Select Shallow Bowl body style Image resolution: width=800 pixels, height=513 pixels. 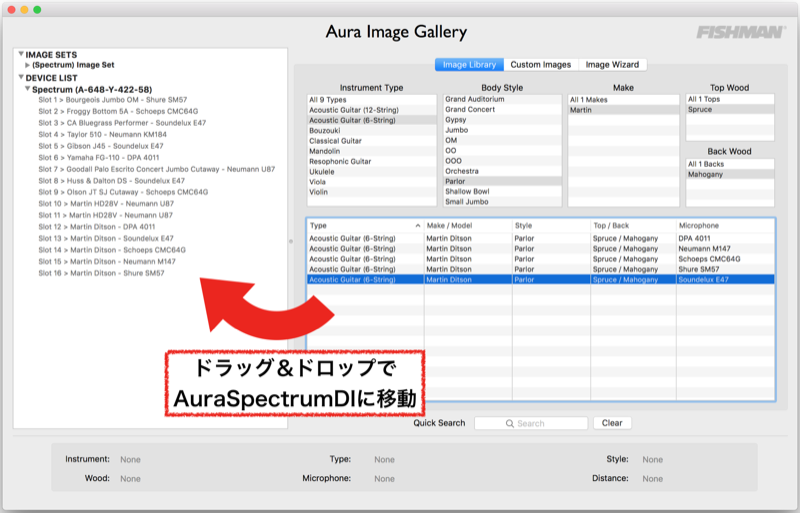[x=502, y=191]
